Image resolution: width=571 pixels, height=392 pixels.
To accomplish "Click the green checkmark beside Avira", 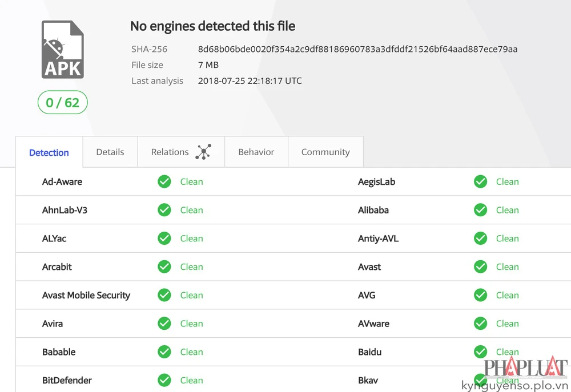I will tap(164, 324).
